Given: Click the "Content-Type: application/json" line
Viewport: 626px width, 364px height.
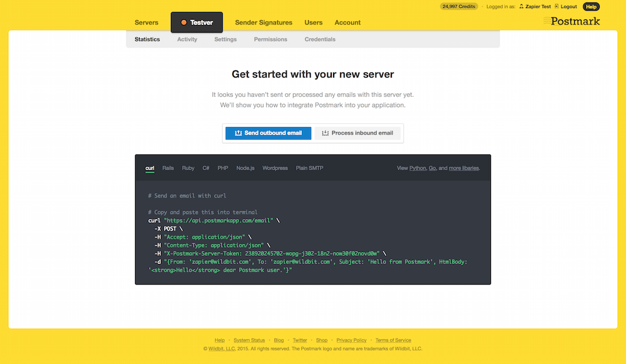Looking at the screenshot, I should [212, 245].
